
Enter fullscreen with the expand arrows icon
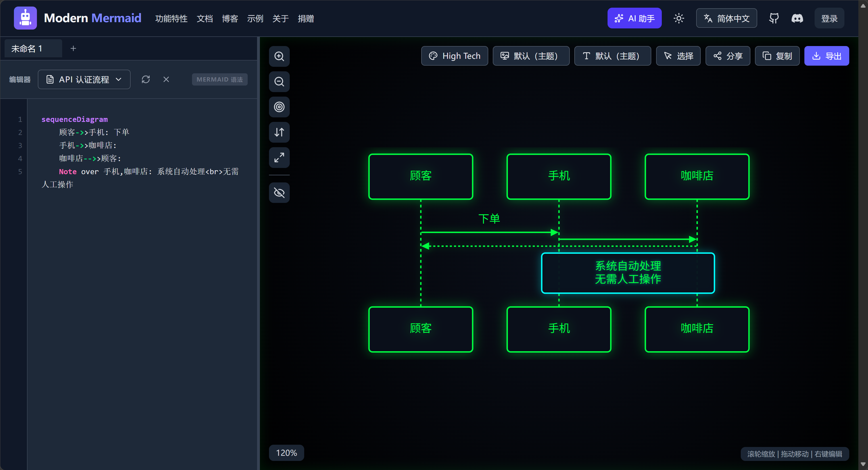click(279, 157)
